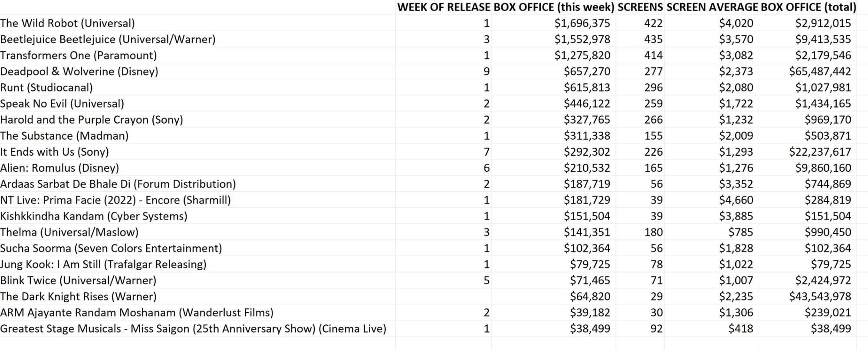Select Runt weekly box office $615,813
Image resolution: width=868 pixels, height=350 pixels.
(587, 88)
